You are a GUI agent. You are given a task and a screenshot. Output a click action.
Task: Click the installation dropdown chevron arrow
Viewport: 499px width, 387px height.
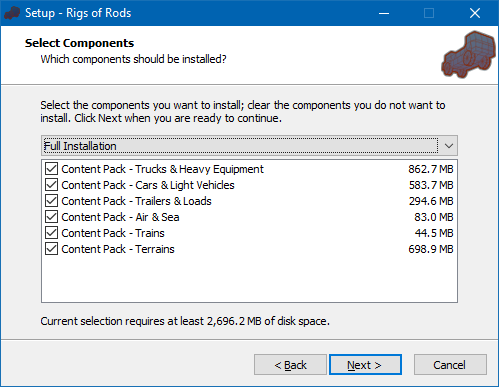449,146
